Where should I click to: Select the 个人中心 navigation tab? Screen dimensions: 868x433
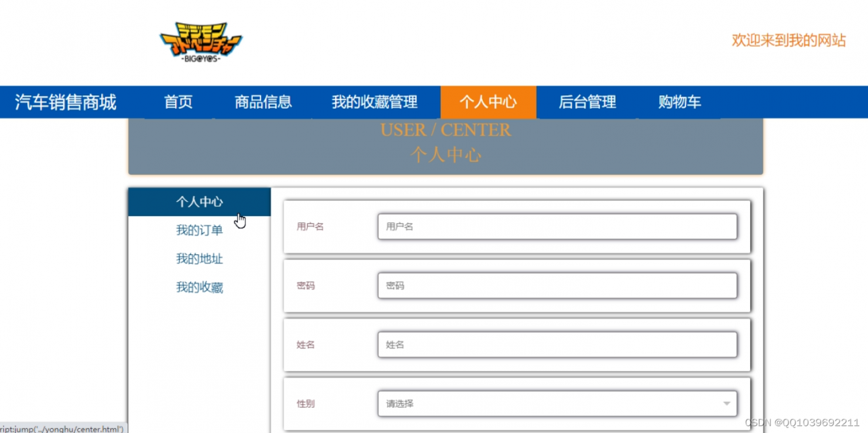point(488,102)
